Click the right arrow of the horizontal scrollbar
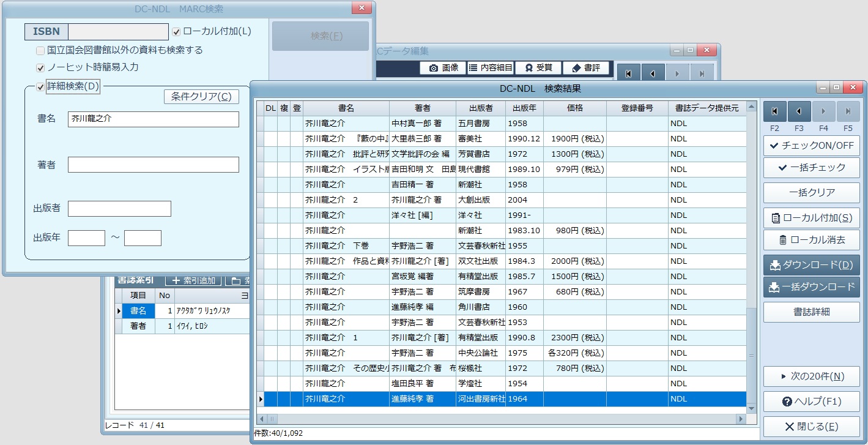The width and height of the screenshot is (868, 445). pyautogui.click(x=741, y=419)
